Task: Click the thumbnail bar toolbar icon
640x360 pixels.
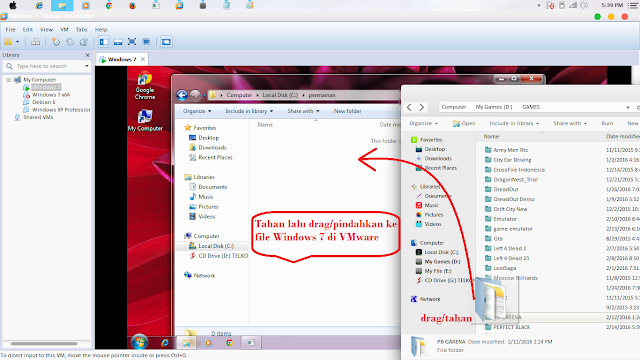Action: (x=118, y=42)
